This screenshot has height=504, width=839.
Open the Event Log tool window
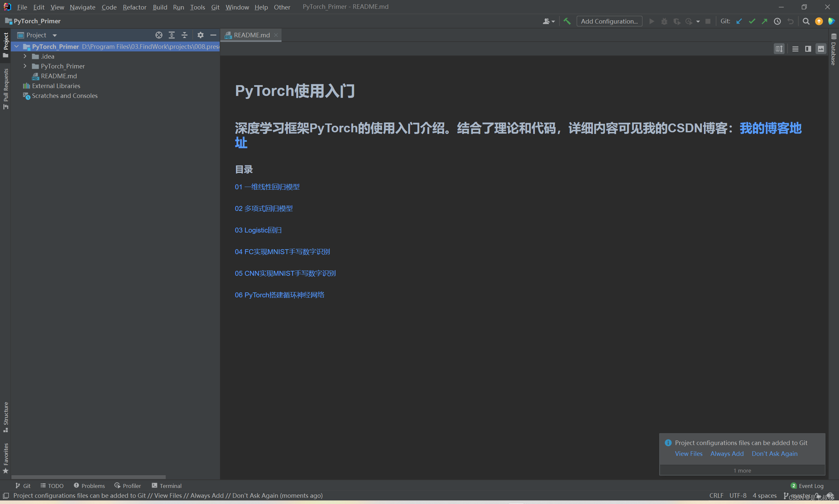(x=807, y=486)
